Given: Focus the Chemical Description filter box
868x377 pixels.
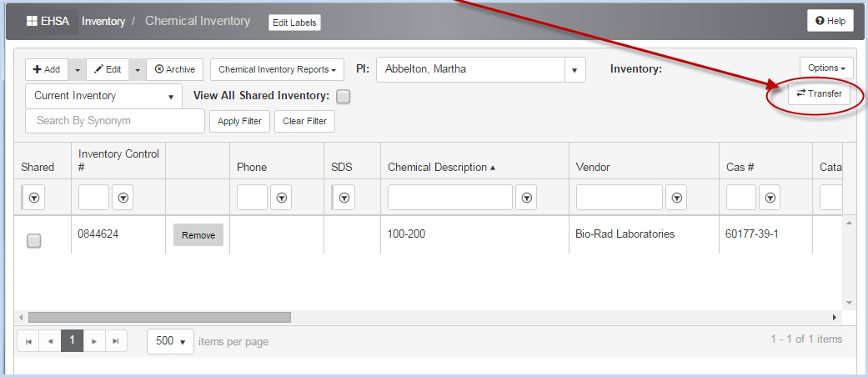Looking at the screenshot, I should (x=450, y=198).
